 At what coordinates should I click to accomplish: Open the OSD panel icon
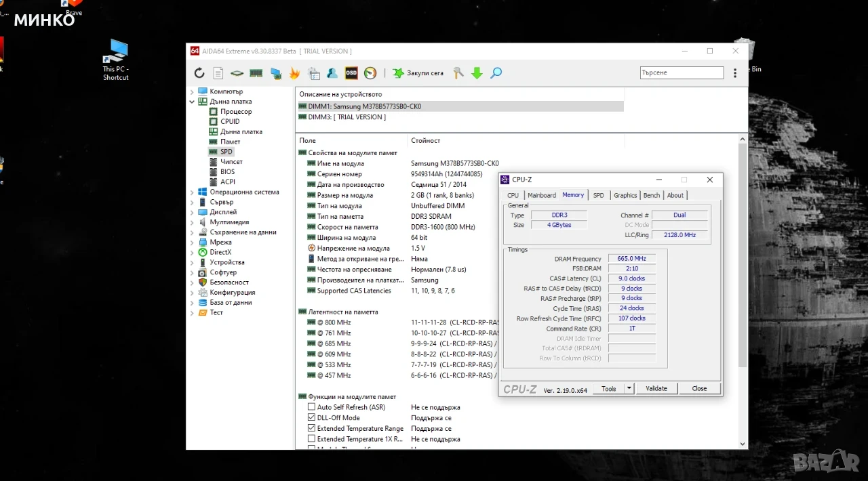(x=351, y=73)
